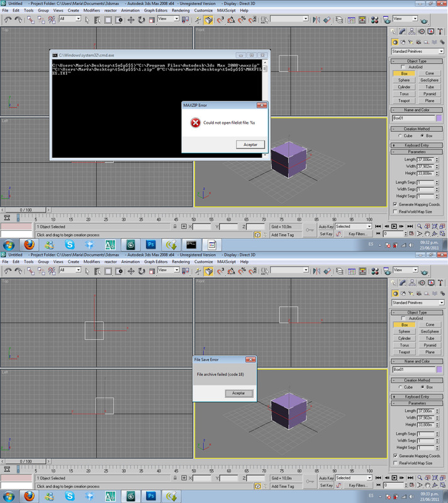The width and height of the screenshot is (448, 503).
Task: Toggle Percent Snap in upper 3ds Max toolbar
Action: coord(242,20)
